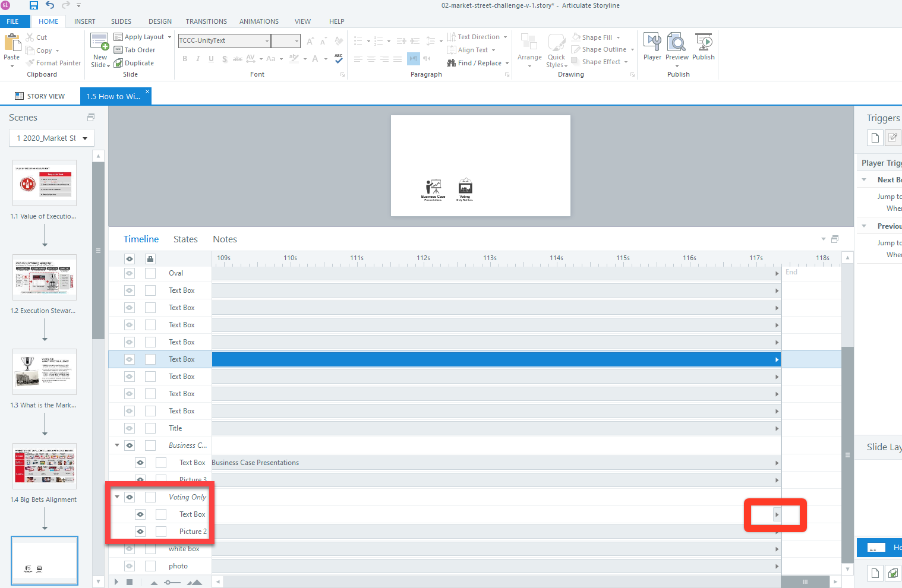902x588 pixels.
Task: Insert a New Slide
Action: pyautogui.click(x=100, y=43)
